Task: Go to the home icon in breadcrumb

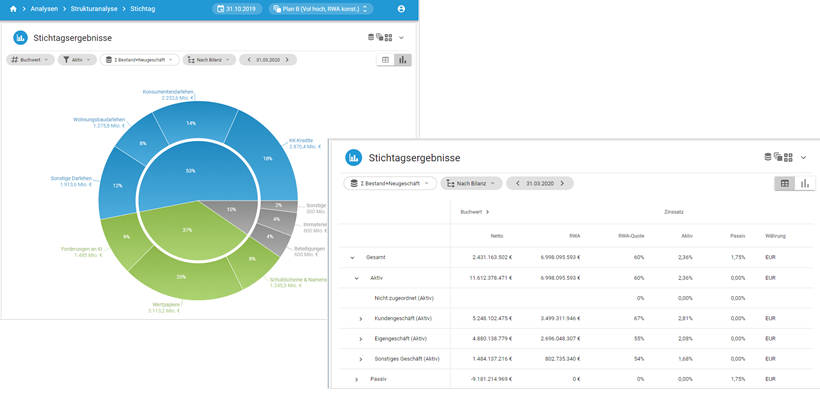Action: 13,9
